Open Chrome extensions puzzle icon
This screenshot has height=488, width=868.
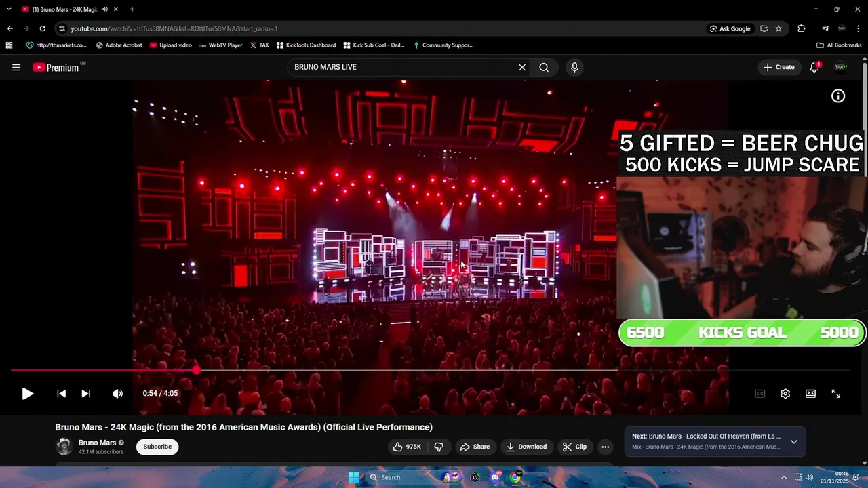(x=802, y=28)
